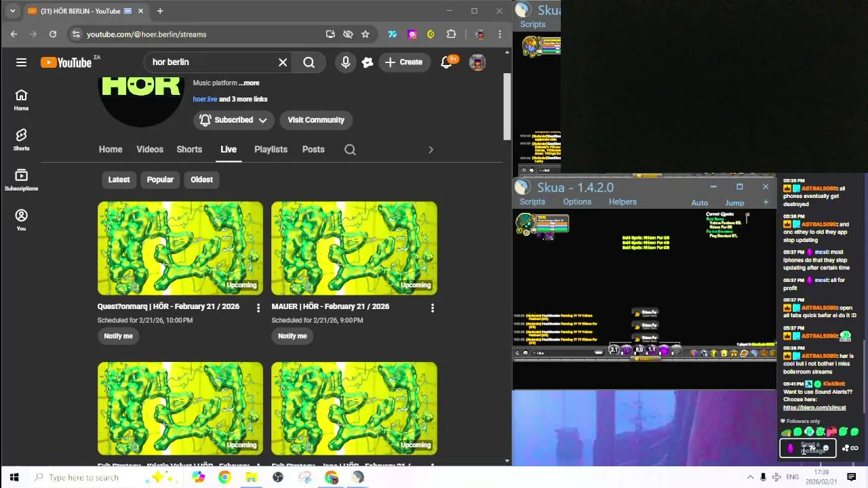Go to the YouTube logo homepage

66,62
